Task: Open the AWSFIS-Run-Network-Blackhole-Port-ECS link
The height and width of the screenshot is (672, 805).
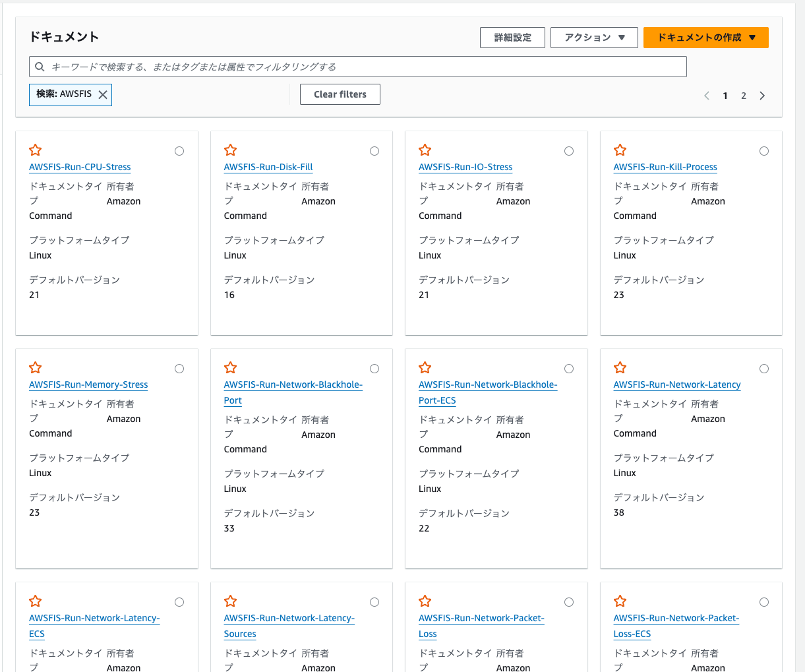Action: point(488,392)
